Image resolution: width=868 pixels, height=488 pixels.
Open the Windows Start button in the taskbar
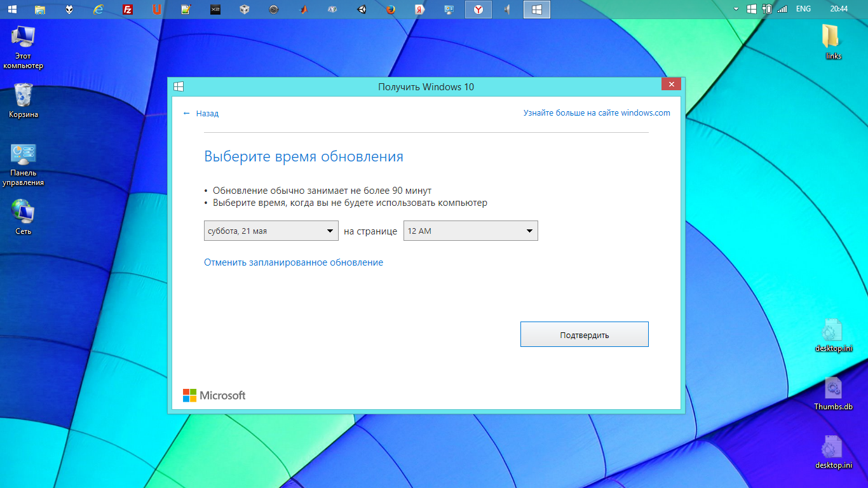pos(12,10)
